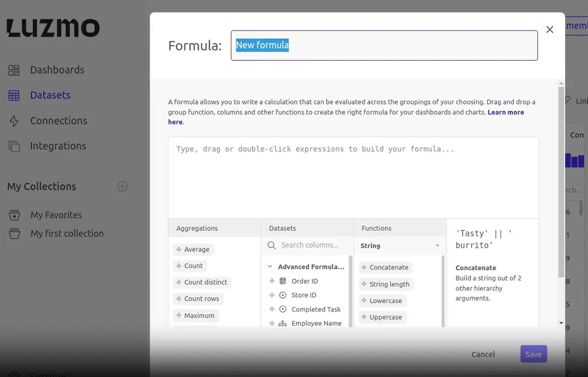The width and height of the screenshot is (588, 377).
Task: Click the drag handle on Concatenate chip
Action: pyautogui.click(x=364, y=267)
